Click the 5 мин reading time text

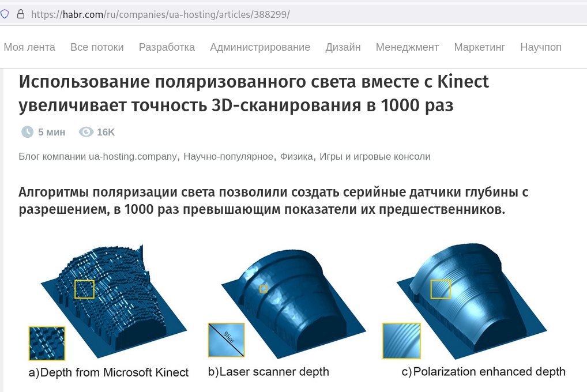pyautogui.click(x=52, y=132)
